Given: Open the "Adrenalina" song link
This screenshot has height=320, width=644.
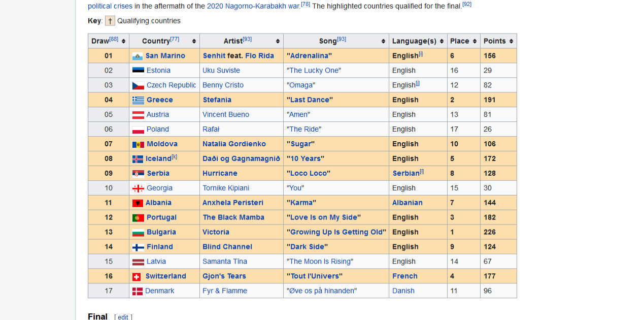Looking at the screenshot, I should (x=309, y=56).
